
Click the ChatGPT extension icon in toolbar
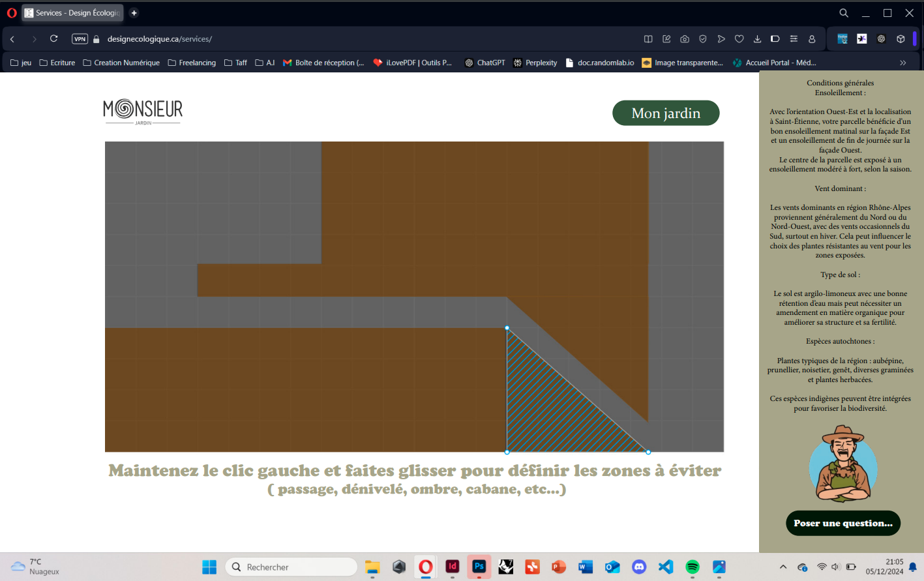pos(881,39)
